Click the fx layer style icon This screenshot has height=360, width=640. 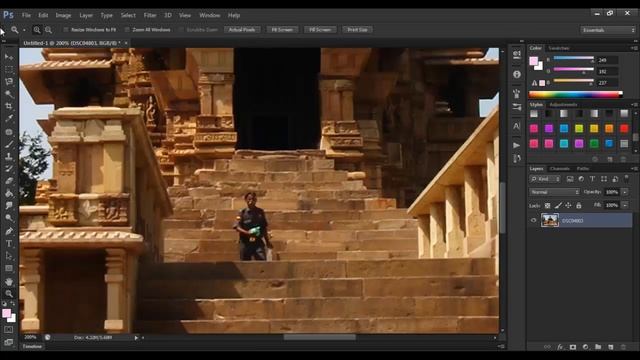click(x=560, y=347)
